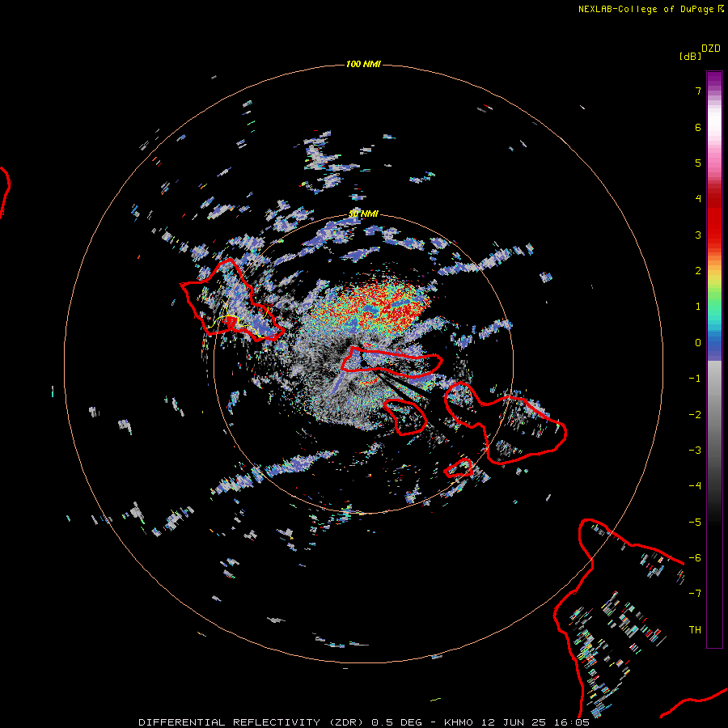
Task: Click the 3 tick label on scale
Action: click(698, 235)
